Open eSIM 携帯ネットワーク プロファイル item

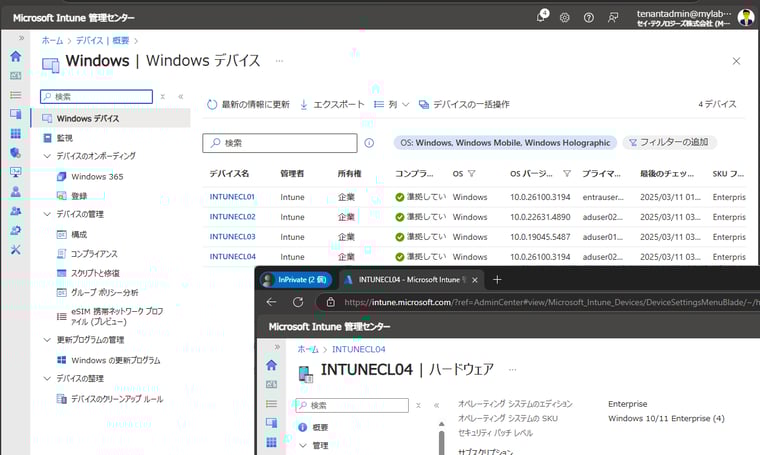(x=117, y=316)
